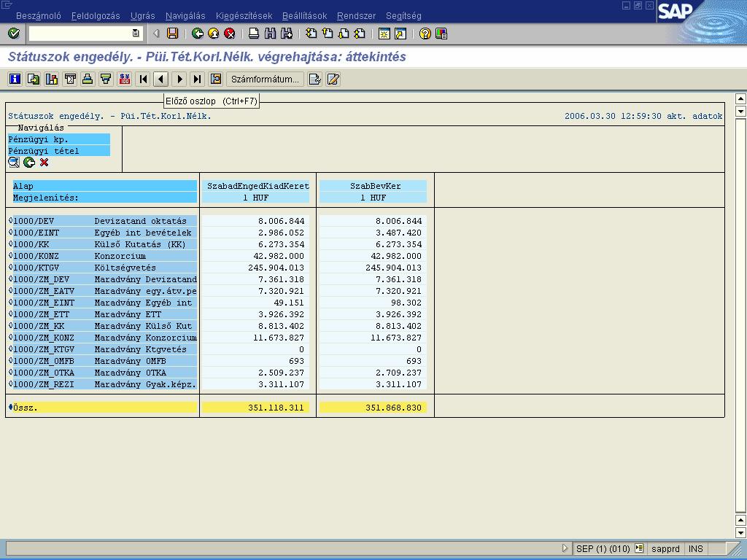Expand the 1000/DEV row

(10, 220)
